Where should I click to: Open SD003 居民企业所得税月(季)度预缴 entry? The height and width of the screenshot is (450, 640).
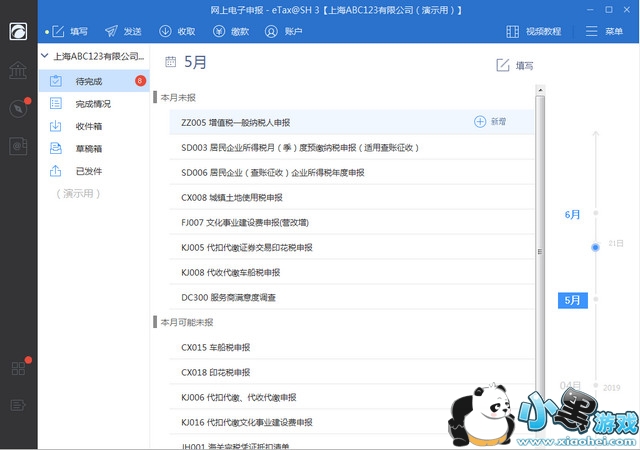pyautogui.click(x=299, y=148)
